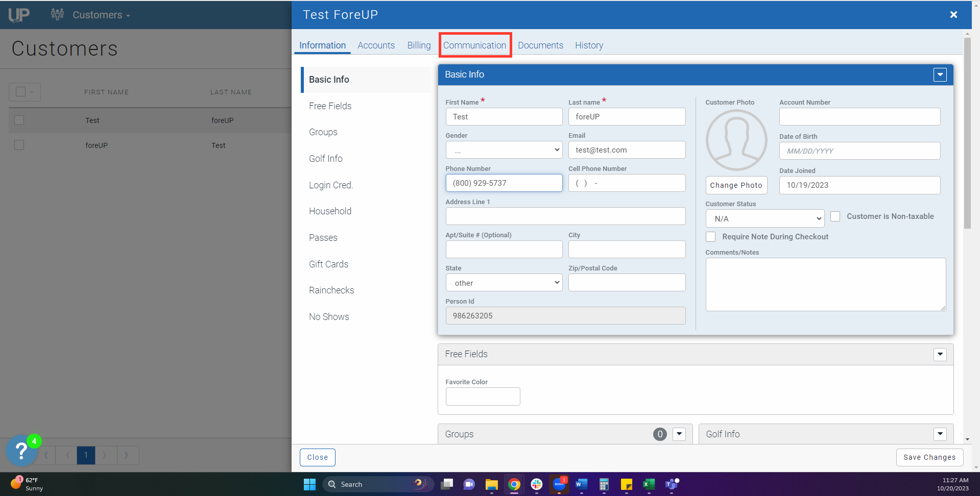
Task: Close the Test ForeUP dialog with X
Action: [x=953, y=15]
